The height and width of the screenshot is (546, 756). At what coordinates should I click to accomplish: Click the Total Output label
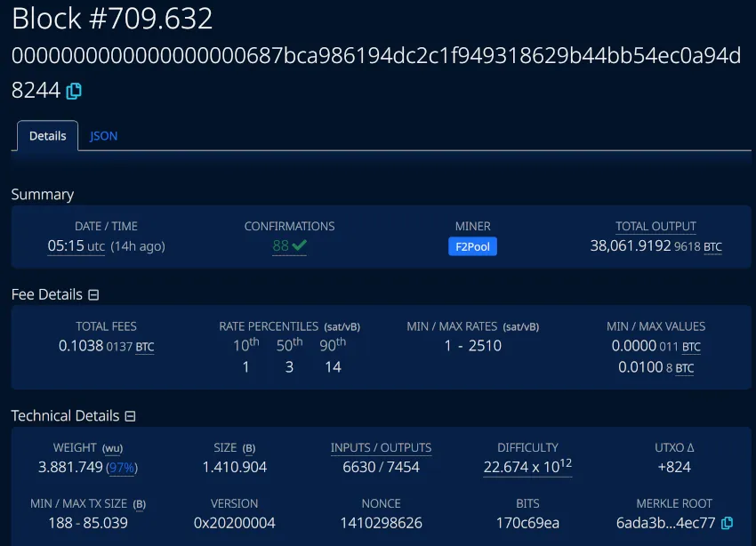[x=655, y=226]
